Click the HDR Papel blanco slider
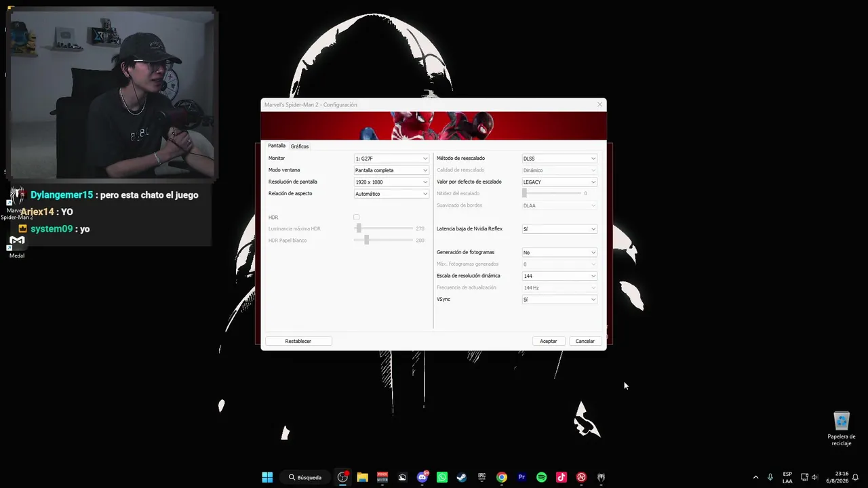 [384, 240]
